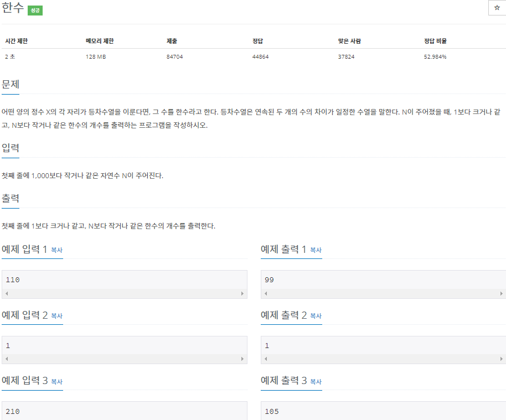Viewport: 506px width, 420px height.
Task: Copy 예제 입력 3 via 복사 link
Action: [x=57, y=382]
